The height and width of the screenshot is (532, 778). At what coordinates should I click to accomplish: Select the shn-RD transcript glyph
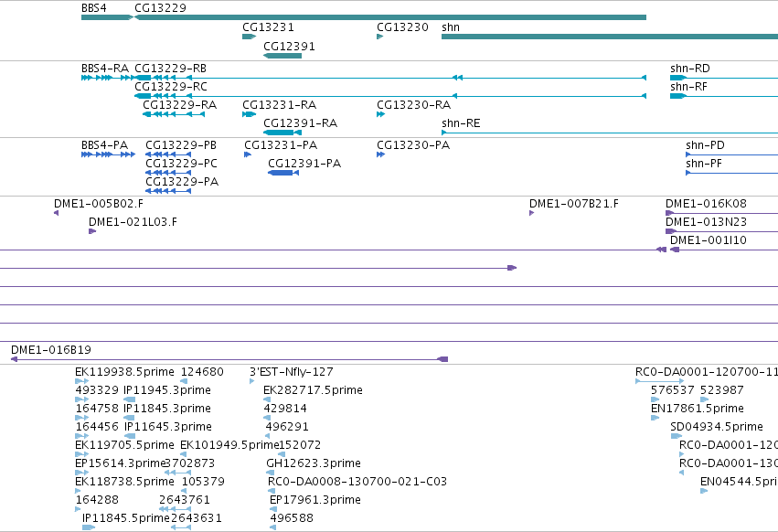click(724, 78)
